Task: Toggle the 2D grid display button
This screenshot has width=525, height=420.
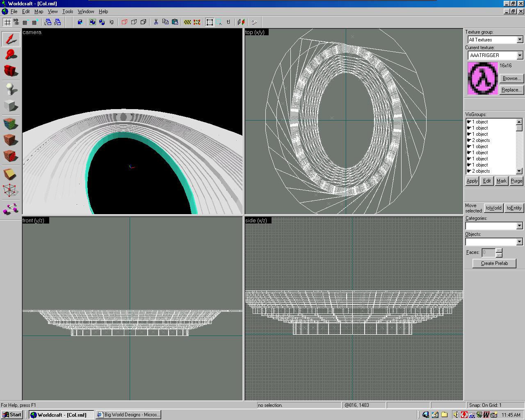Action: point(7,22)
